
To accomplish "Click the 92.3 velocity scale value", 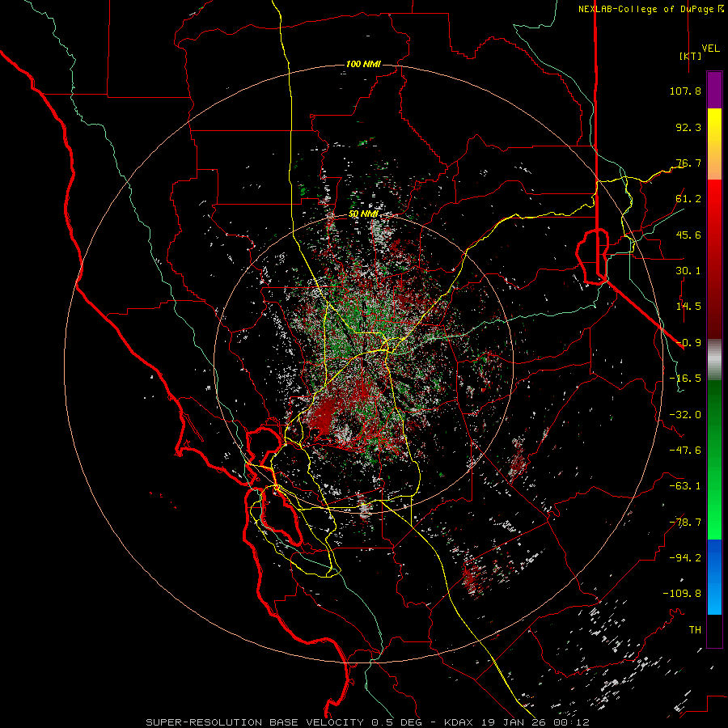I will point(688,127).
